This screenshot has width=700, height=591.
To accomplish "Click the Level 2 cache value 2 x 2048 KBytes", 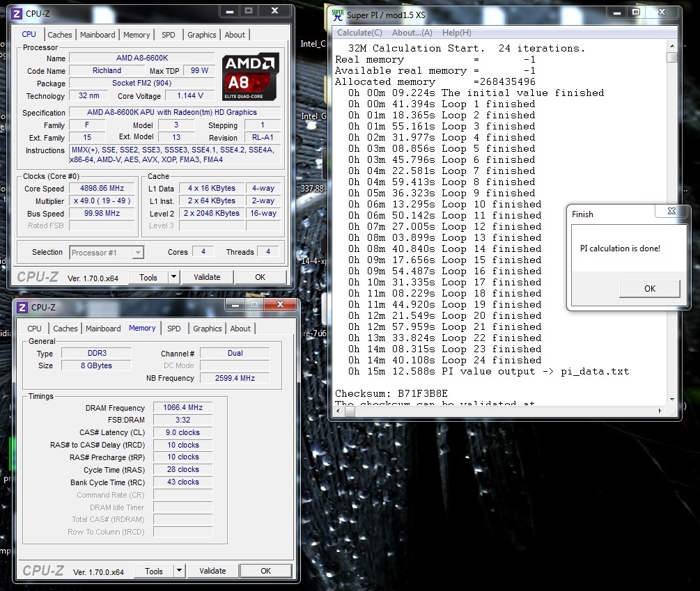I will coord(212,213).
